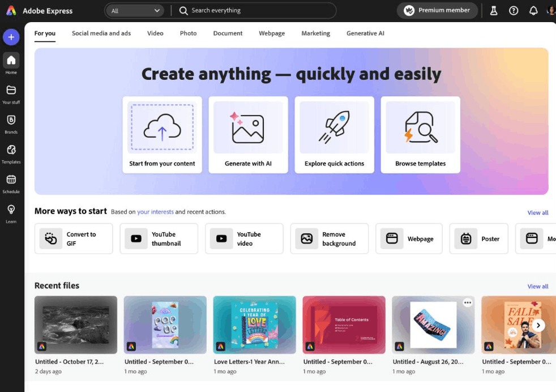This screenshot has width=556, height=392.
Task: Click the beaker labs icon
Action: pyautogui.click(x=494, y=11)
